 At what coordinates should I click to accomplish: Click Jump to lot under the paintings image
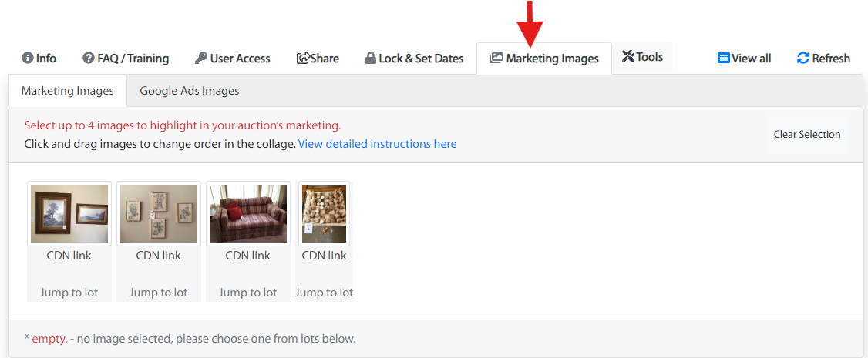[x=69, y=293]
